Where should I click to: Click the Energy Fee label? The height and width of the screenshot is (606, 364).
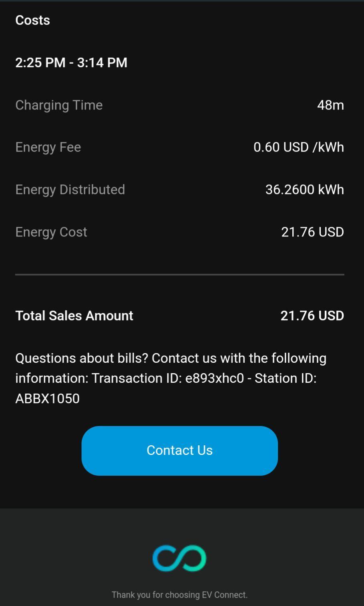click(48, 147)
